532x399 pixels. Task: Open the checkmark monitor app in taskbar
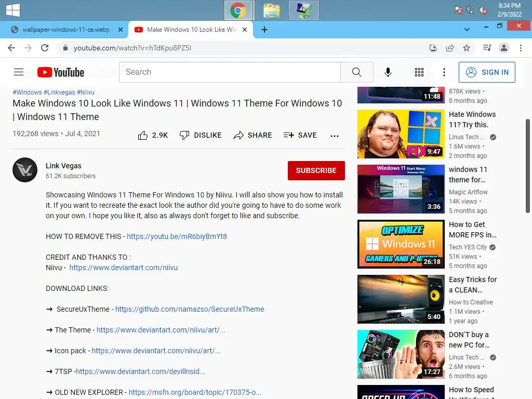(303, 10)
